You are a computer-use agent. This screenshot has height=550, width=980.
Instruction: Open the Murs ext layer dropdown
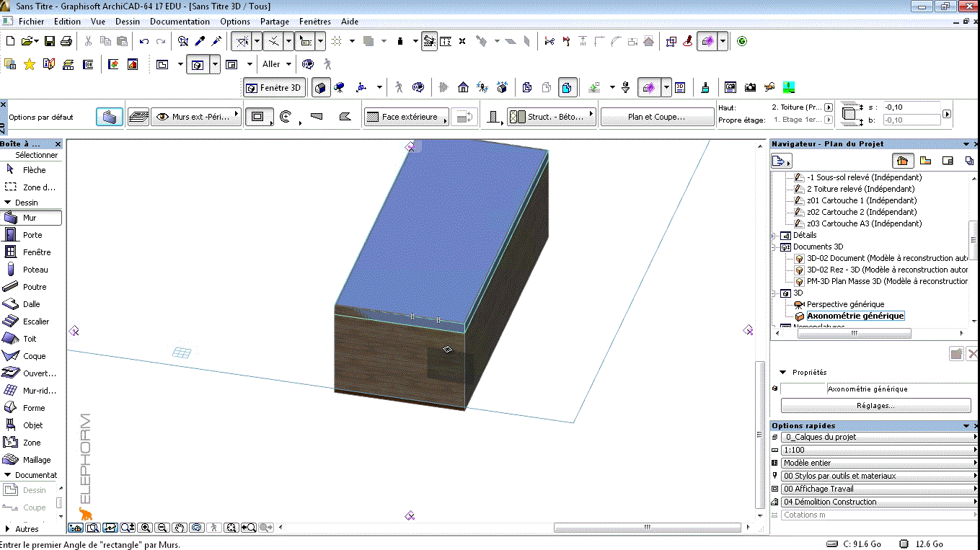click(195, 117)
